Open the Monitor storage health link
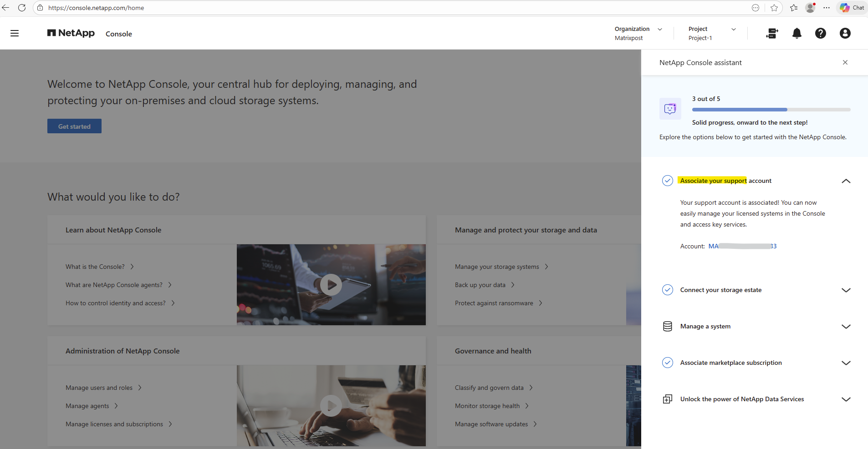868x449 pixels. coord(492,406)
